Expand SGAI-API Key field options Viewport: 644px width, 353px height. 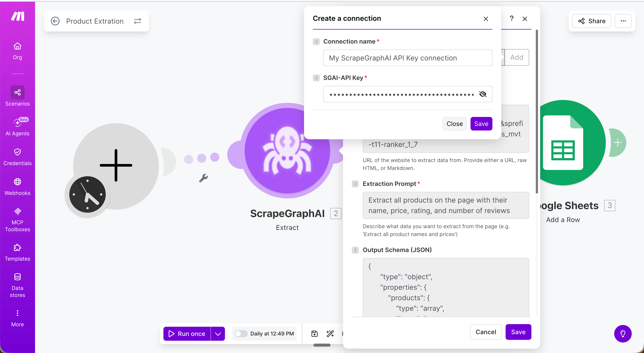(316, 78)
